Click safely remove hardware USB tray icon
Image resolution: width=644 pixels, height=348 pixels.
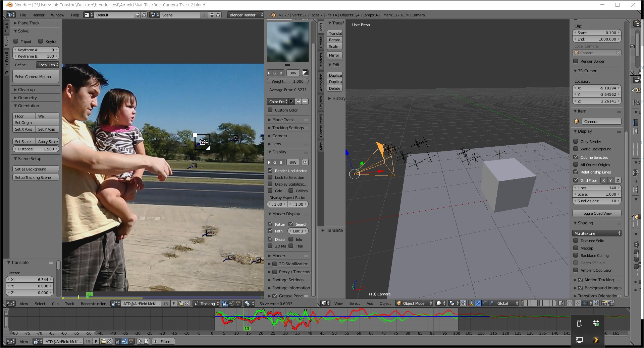[579, 323]
